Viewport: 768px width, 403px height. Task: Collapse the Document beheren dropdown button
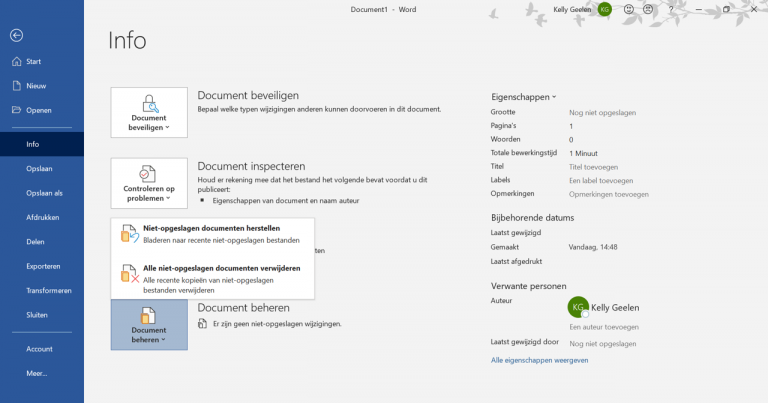pyautogui.click(x=149, y=325)
